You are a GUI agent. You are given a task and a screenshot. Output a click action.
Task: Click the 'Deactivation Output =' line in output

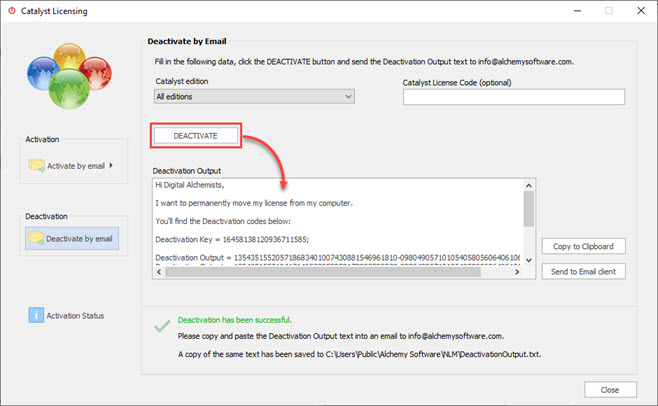(x=337, y=257)
